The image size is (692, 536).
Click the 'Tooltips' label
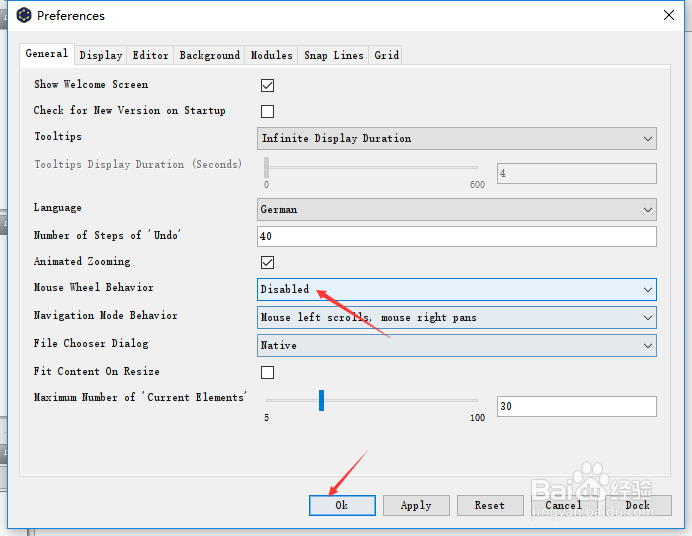58,136
